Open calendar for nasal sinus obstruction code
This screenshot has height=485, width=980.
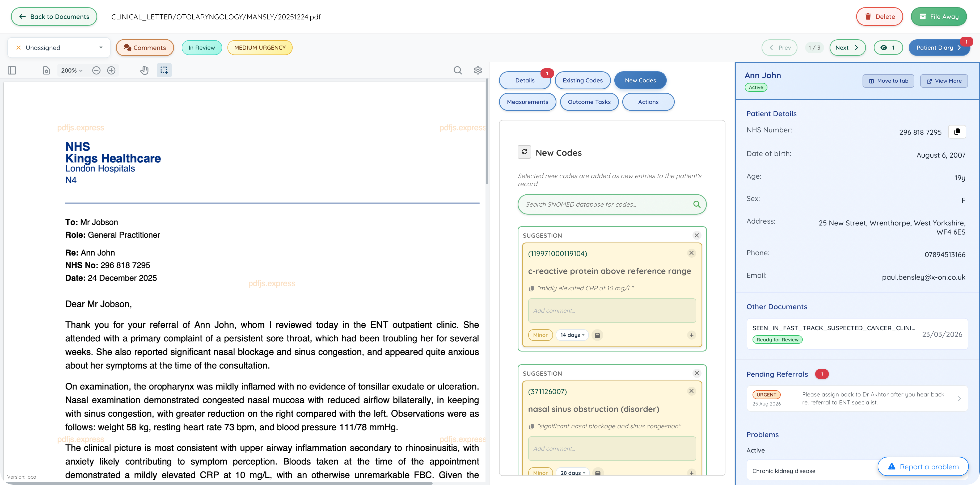(597, 473)
